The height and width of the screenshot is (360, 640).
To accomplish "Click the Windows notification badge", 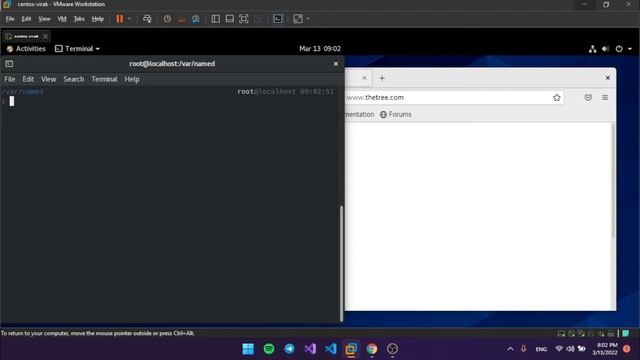I will point(627,349).
